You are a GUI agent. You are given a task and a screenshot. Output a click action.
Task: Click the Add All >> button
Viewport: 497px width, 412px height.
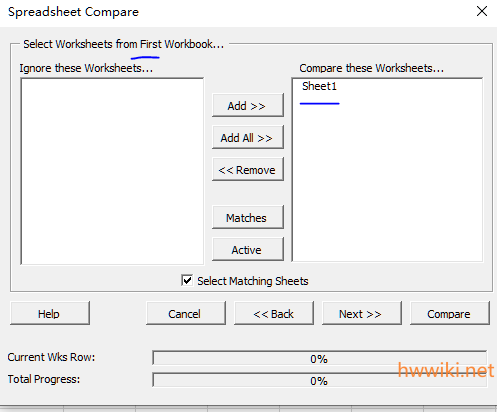click(248, 138)
